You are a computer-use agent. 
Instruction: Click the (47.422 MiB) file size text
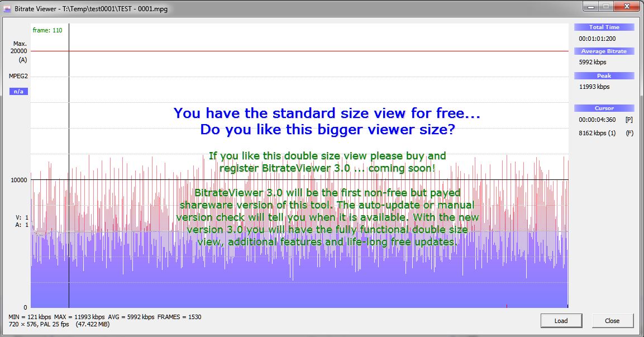pos(93,324)
